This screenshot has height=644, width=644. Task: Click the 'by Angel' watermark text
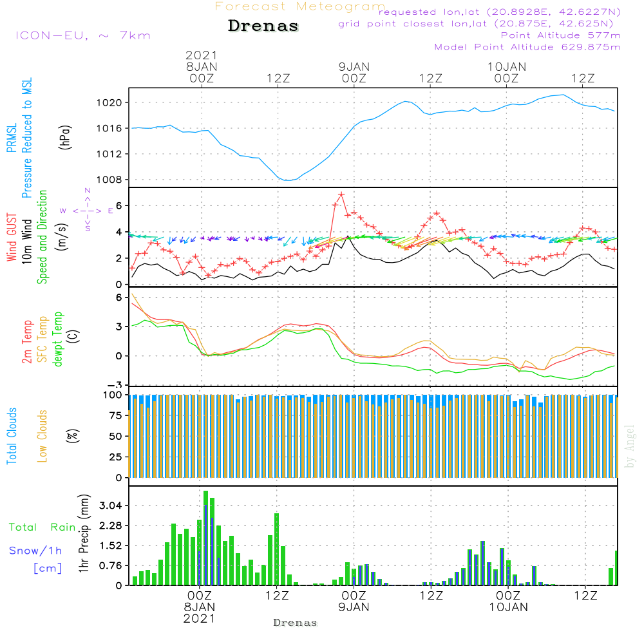[630, 446]
